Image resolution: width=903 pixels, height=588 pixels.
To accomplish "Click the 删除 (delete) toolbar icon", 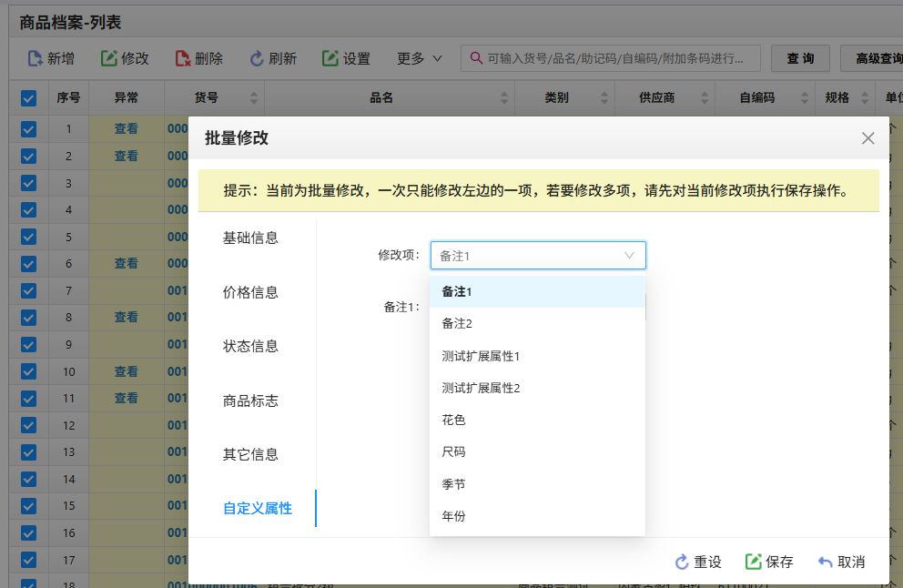I will click(183, 58).
